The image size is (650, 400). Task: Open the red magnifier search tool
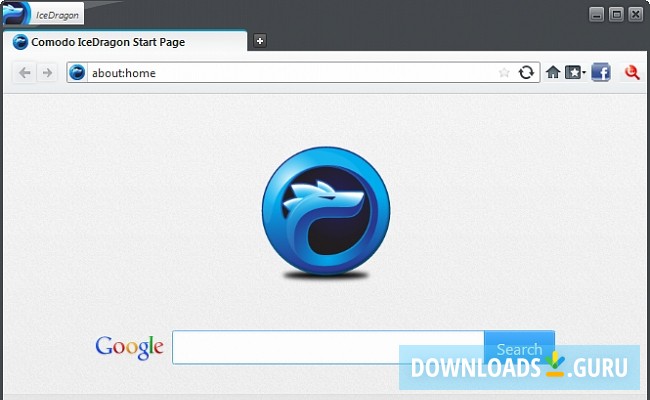[632, 73]
